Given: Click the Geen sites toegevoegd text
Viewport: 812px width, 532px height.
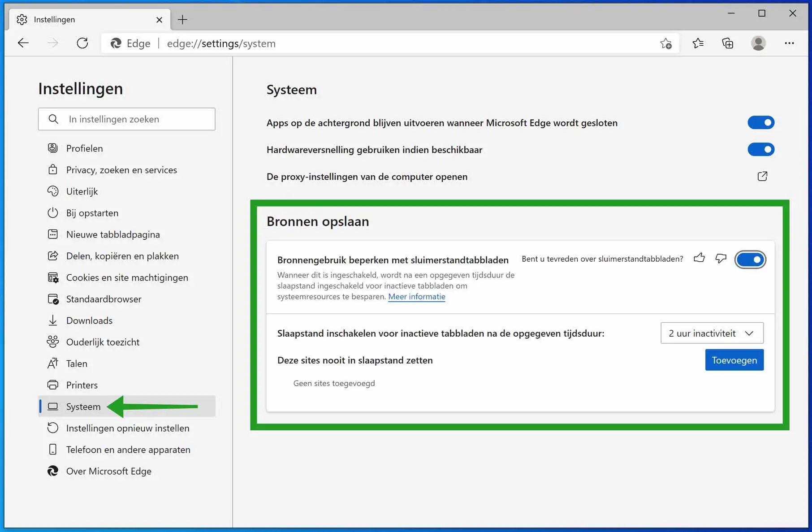Looking at the screenshot, I should 334,383.
